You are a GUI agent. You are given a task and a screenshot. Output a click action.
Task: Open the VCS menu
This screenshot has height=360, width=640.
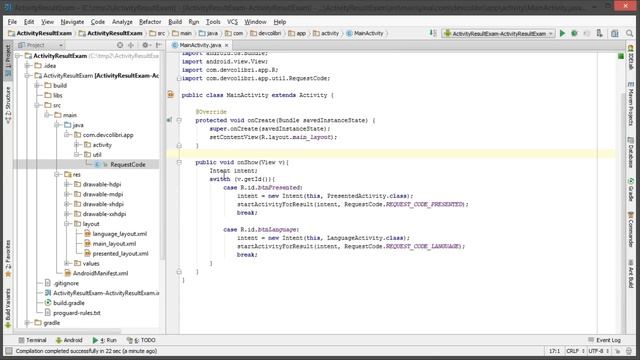pyautogui.click(x=232, y=22)
